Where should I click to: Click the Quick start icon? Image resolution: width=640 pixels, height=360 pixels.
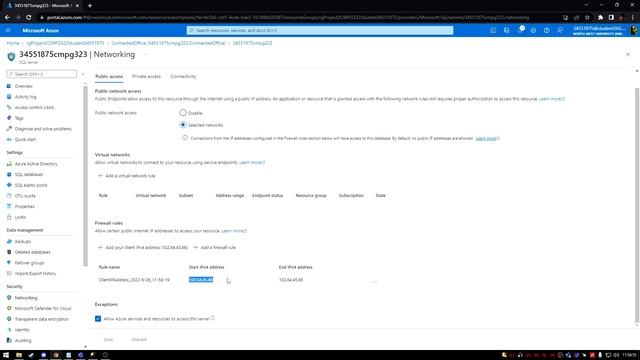[x=9, y=140]
